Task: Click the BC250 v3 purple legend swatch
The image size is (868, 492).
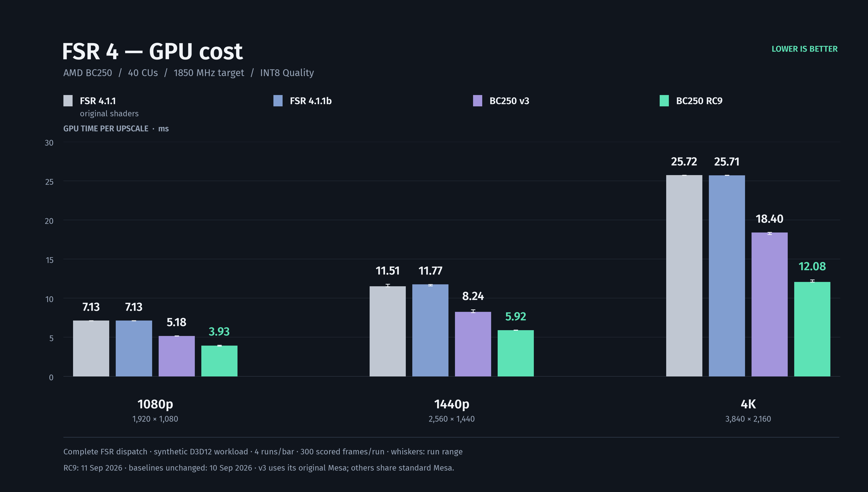Action: (478, 101)
